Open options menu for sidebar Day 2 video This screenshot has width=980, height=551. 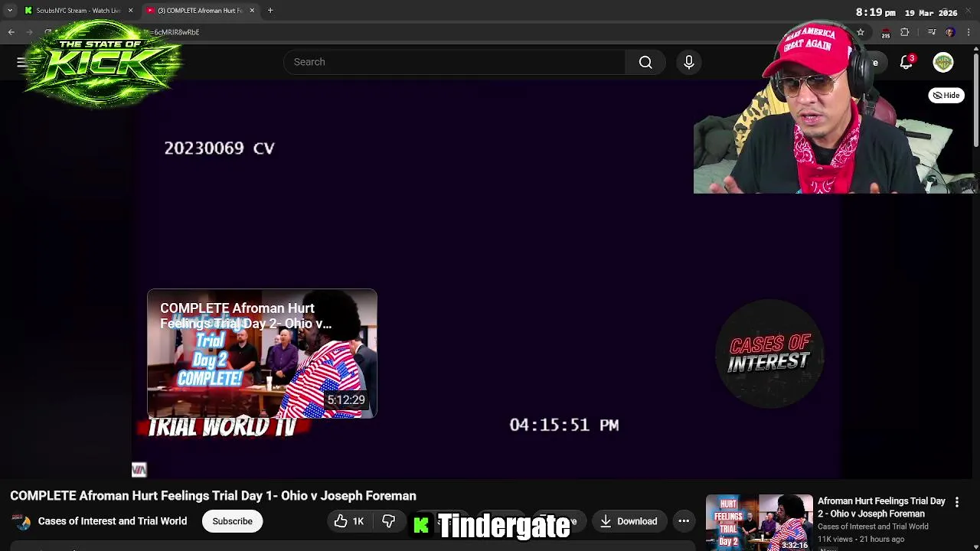point(956,502)
